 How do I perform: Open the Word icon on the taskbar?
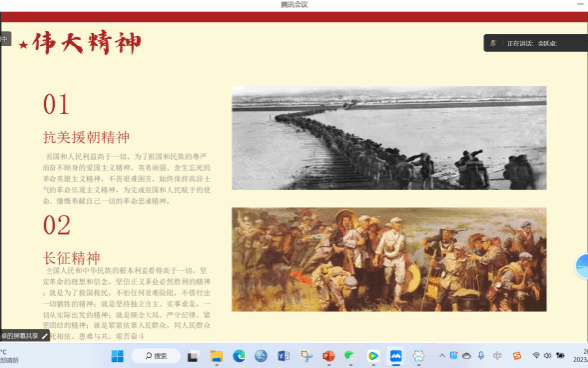pyautogui.click(x=284, y=356)
